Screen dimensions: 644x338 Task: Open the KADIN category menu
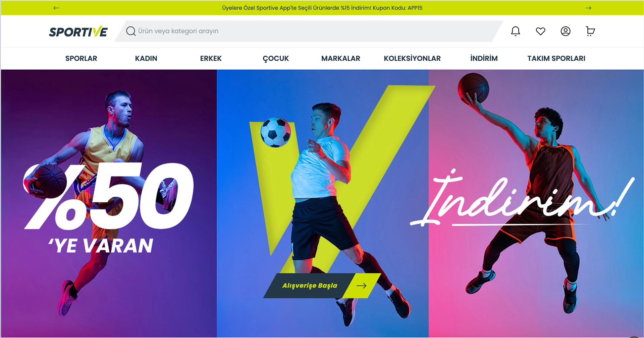(146, 58)
